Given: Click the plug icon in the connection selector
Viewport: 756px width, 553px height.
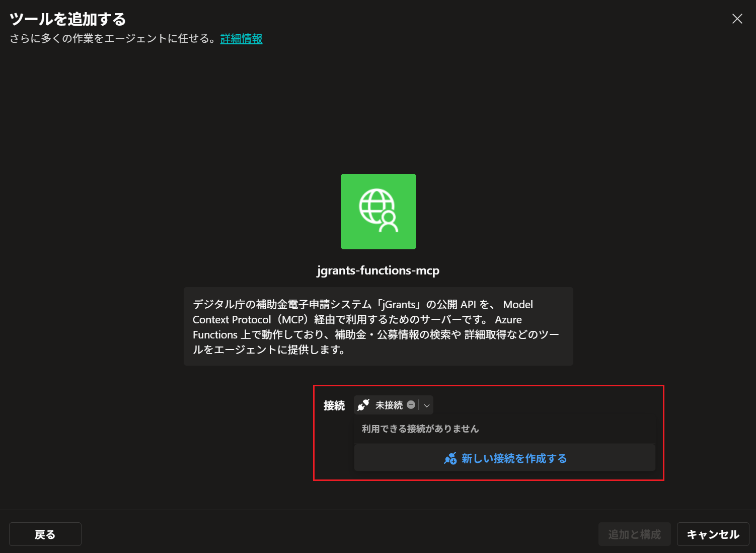Looking at the screenshot, I should tap(363, 404).
